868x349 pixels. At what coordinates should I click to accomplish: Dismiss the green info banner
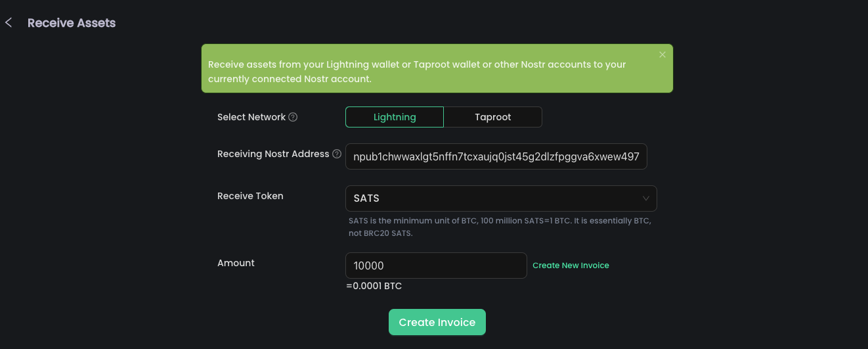[662, 55]
